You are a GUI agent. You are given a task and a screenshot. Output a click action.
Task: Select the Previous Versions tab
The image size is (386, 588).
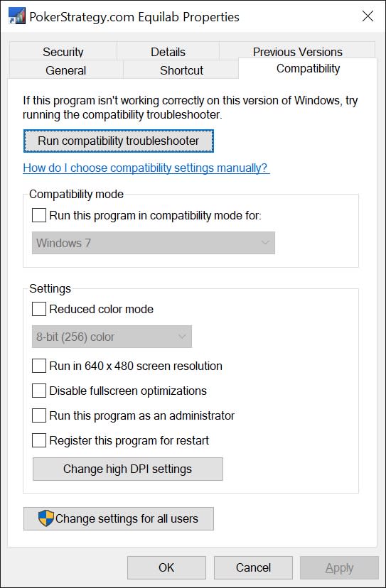[297, 51]
